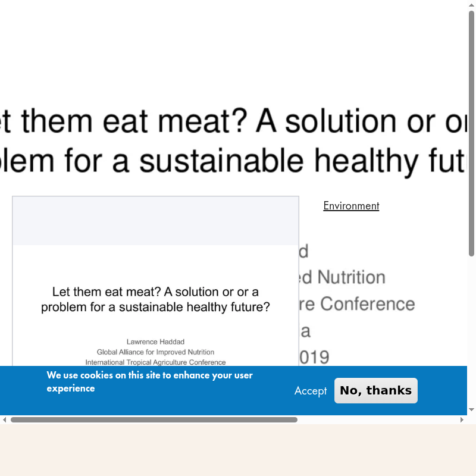Screen dimensions: 476x476
Task: Click 'Lawrence Haddad' on the slide preview
Action: click(x=155, y=342)
